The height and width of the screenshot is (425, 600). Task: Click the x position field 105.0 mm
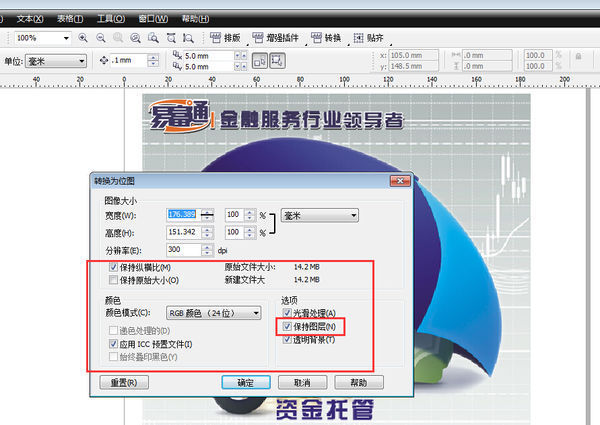[x=413, y=55]
